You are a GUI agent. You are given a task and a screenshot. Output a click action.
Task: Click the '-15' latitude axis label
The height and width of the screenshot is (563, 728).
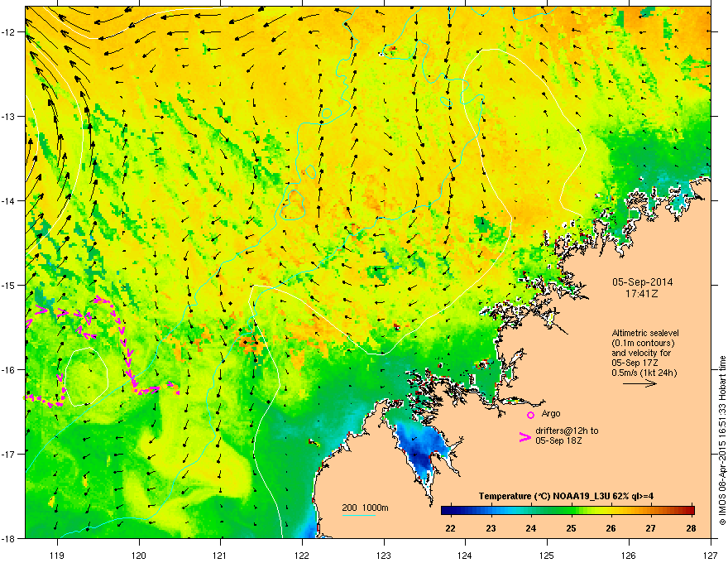click(x=8, y=285)
